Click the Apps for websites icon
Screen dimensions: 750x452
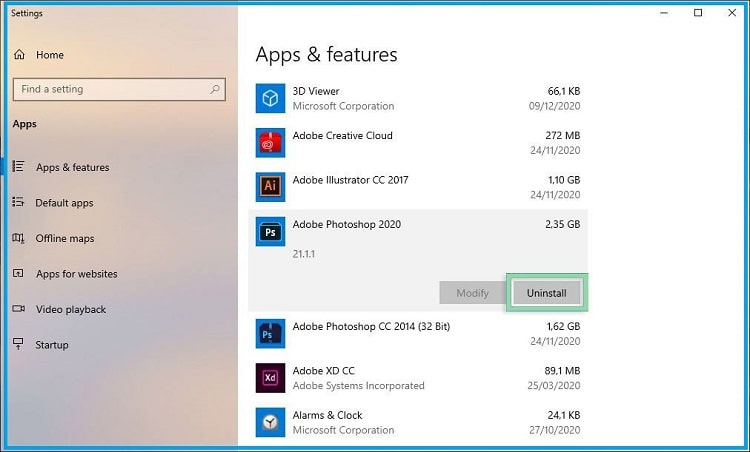click(18, 273)
